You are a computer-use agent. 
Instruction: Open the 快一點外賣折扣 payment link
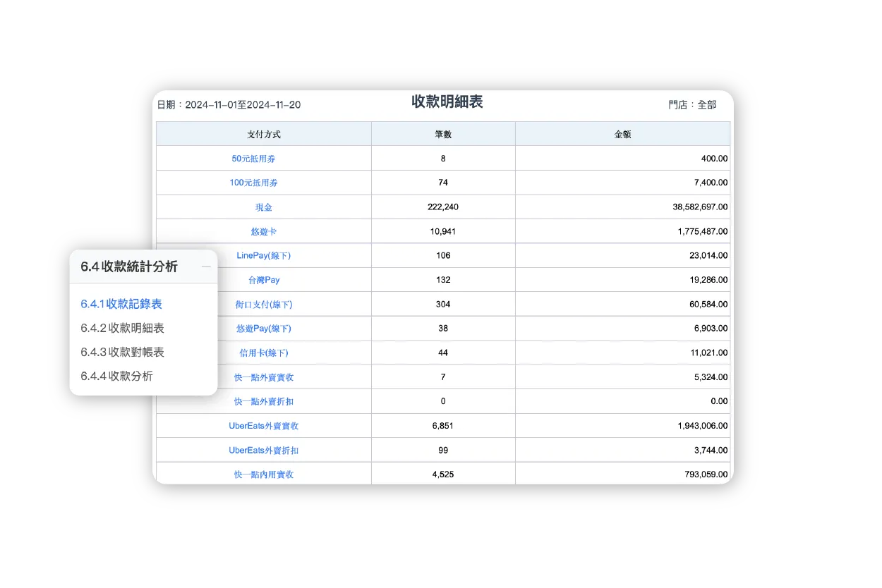(x=264, y=401)
